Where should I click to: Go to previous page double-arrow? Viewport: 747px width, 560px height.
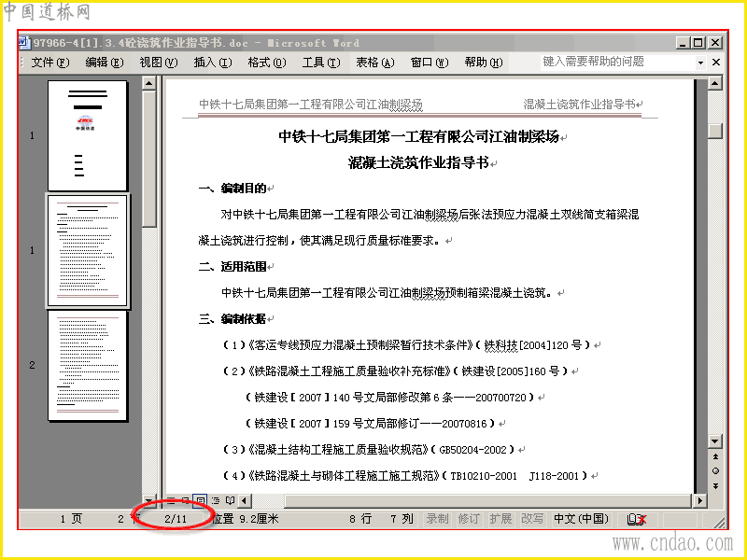tap(715, 456)
